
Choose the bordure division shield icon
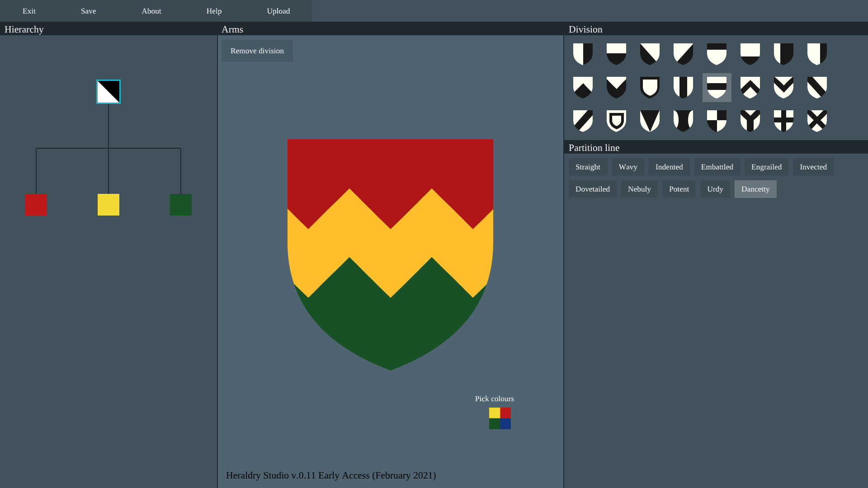650,87
